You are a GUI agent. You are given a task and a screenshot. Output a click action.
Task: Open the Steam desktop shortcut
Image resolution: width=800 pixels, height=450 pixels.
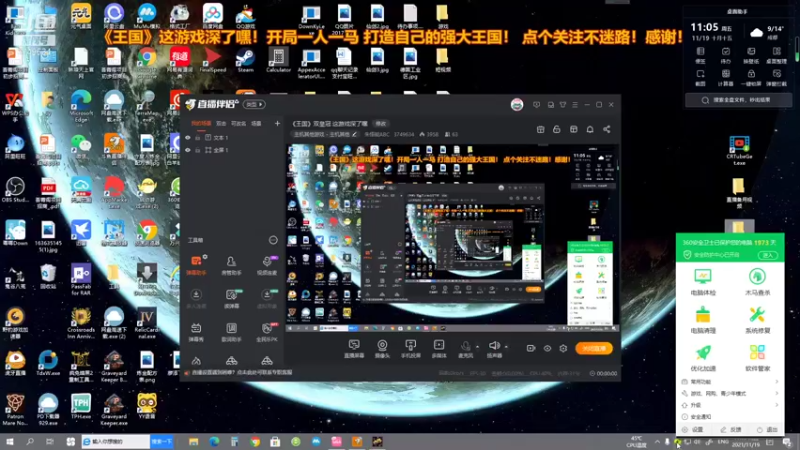[245, 61]
